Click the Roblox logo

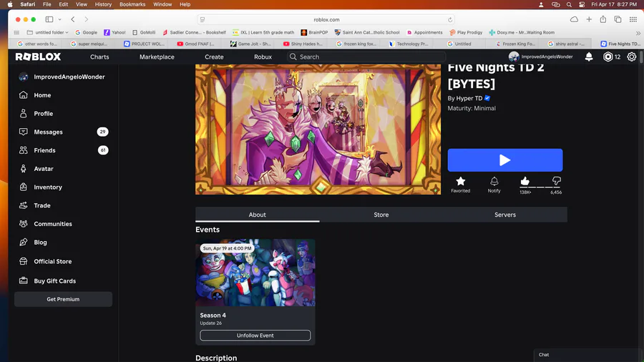pos(38,57)
